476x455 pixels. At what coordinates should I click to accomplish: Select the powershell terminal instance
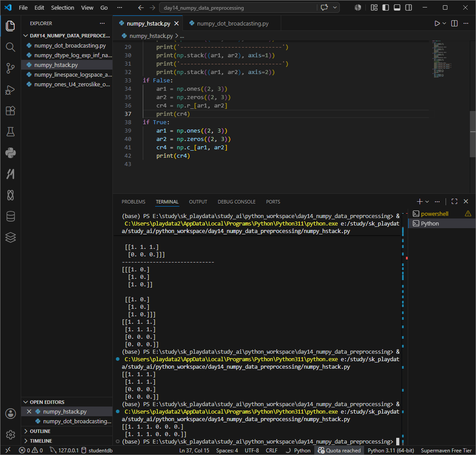441,214
